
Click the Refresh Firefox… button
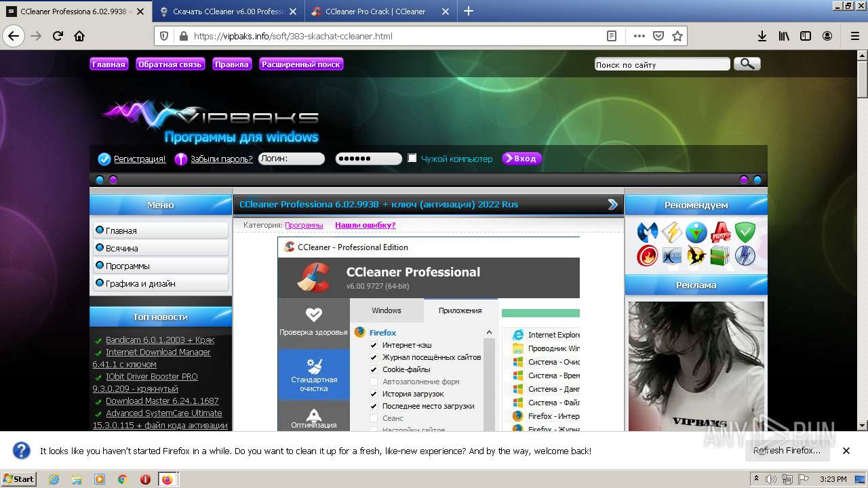tap(787, 451)
